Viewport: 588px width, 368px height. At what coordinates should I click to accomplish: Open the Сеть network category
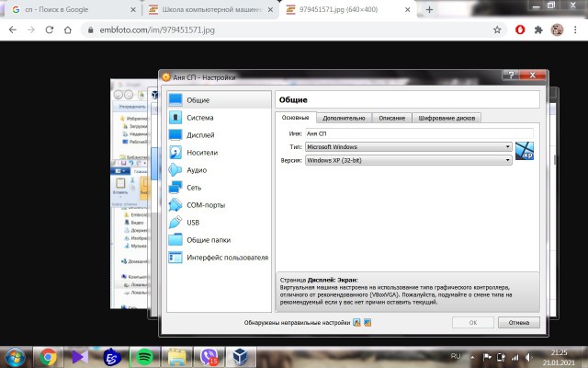click(219, 188)
